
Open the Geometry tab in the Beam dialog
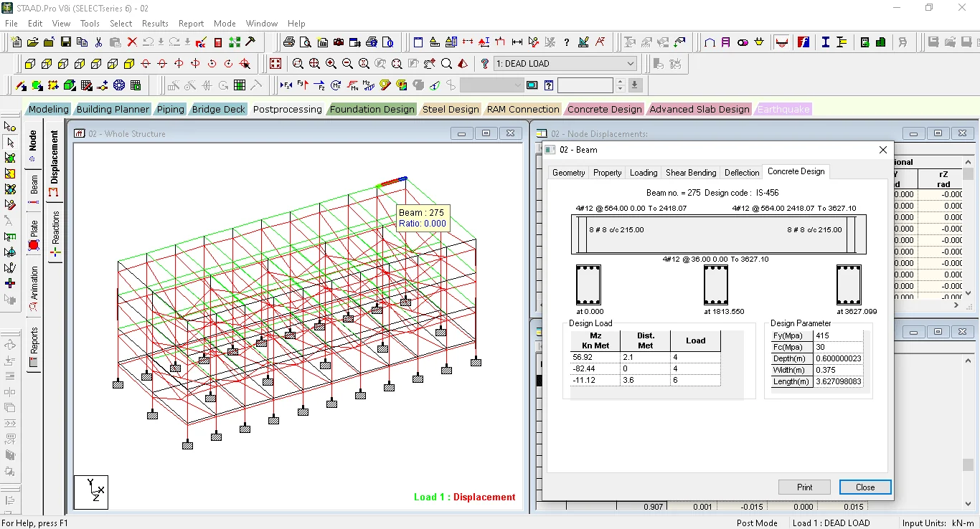tap(569, 173)
